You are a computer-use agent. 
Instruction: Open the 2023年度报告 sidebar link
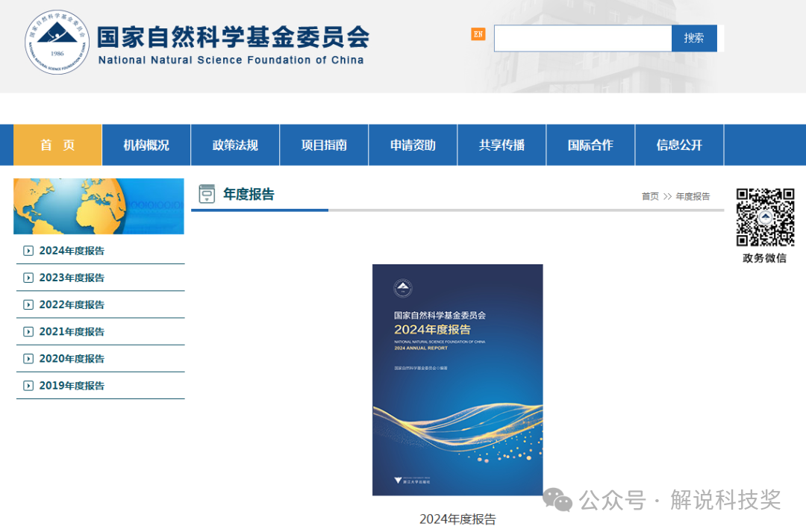pos(72,278)
